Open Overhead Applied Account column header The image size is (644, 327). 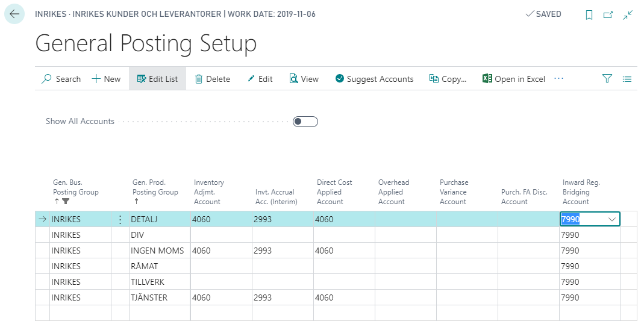pyautogui.click(x=393, y=192)
